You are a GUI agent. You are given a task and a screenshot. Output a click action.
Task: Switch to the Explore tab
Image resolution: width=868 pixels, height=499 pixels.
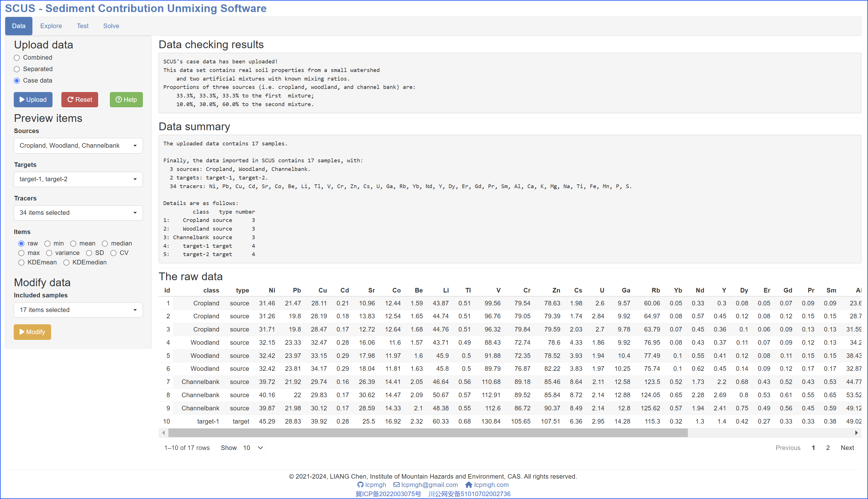coord(51,26)
